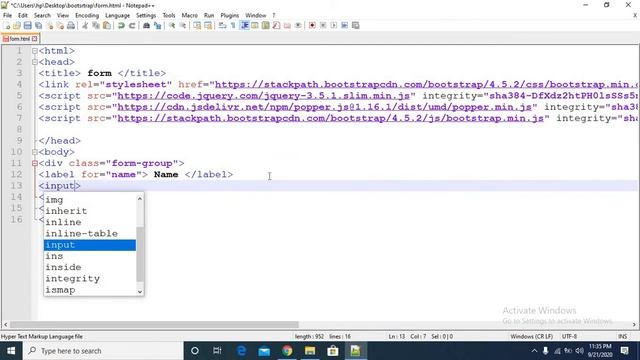Image resolution: width=640 pixels, height=360 pixels.
Task: Save the current file via toolbar
Action: pyautogui.click(x=27, y=25)
